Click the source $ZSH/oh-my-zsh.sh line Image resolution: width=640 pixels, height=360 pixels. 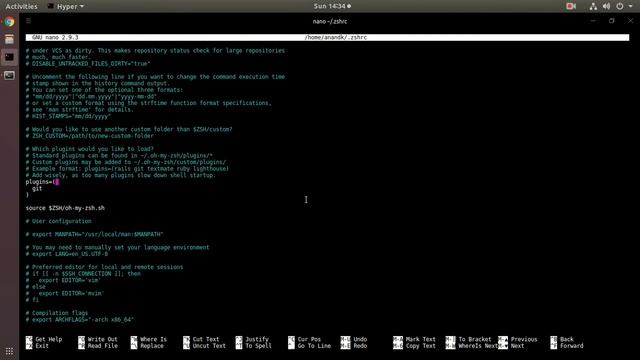click(x=65, y=208)
